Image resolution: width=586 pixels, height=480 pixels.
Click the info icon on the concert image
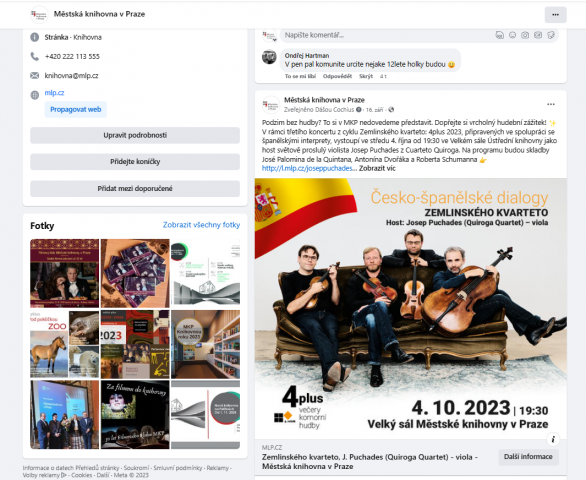click(x=553, y=439)
